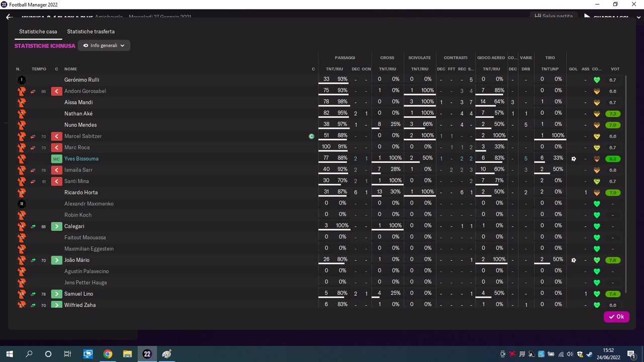Image resolution: width=644 pixels, height=362 pixels.
Task: Open the Windows Start menu
Action: click(10, 354)
